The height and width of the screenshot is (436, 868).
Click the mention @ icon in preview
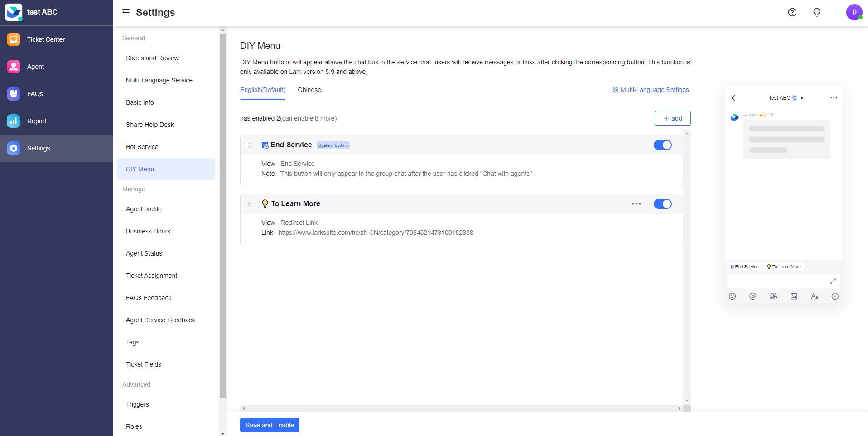point(753,296)
